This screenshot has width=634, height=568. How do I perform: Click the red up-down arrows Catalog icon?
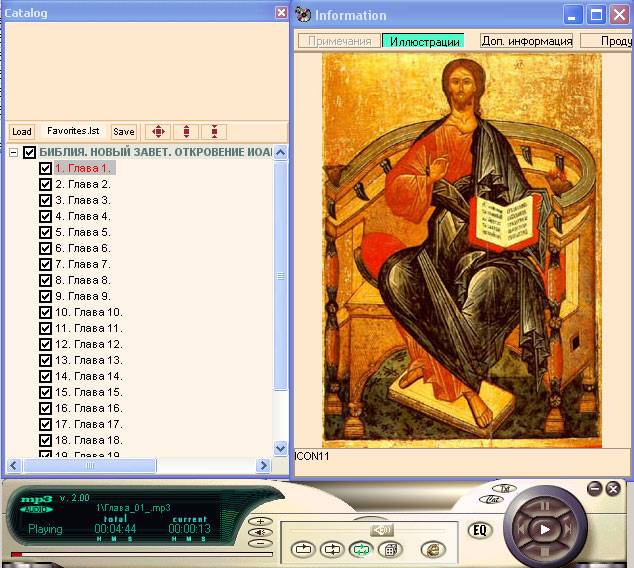point(186,131)
